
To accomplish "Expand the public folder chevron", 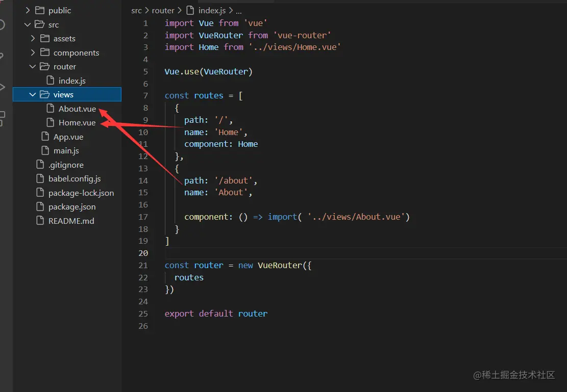I will 28,11.
